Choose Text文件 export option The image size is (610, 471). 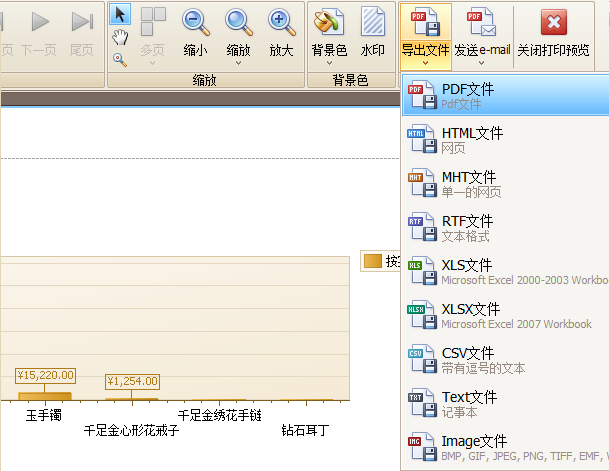tap(505, 403)
